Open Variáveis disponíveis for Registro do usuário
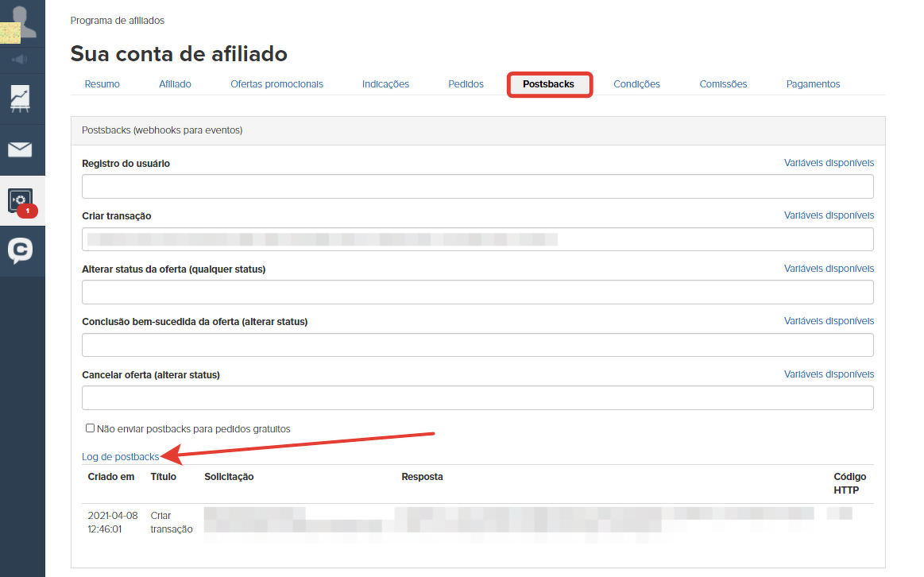 point(829,163)
